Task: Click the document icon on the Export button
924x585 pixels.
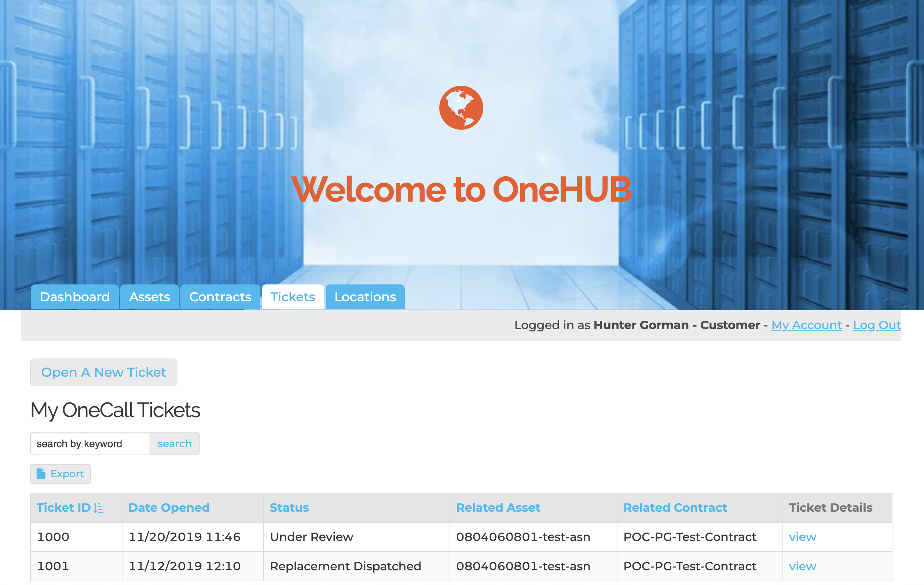Action: tap(41, 473)
